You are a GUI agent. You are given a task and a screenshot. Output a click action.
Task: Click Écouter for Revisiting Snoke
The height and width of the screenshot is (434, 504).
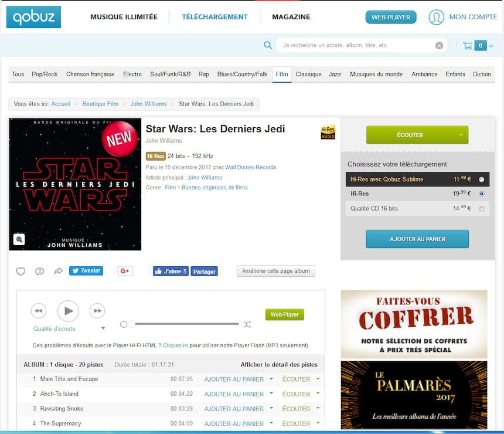297,409
